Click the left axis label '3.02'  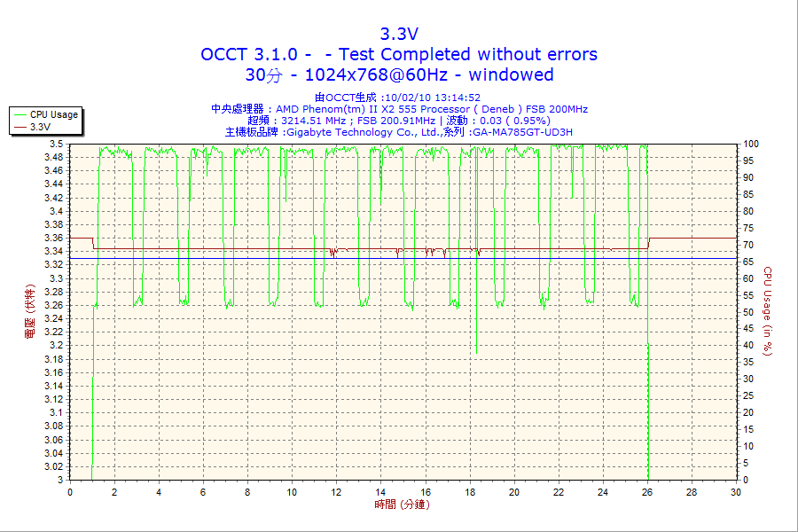(x=53, y=467)
